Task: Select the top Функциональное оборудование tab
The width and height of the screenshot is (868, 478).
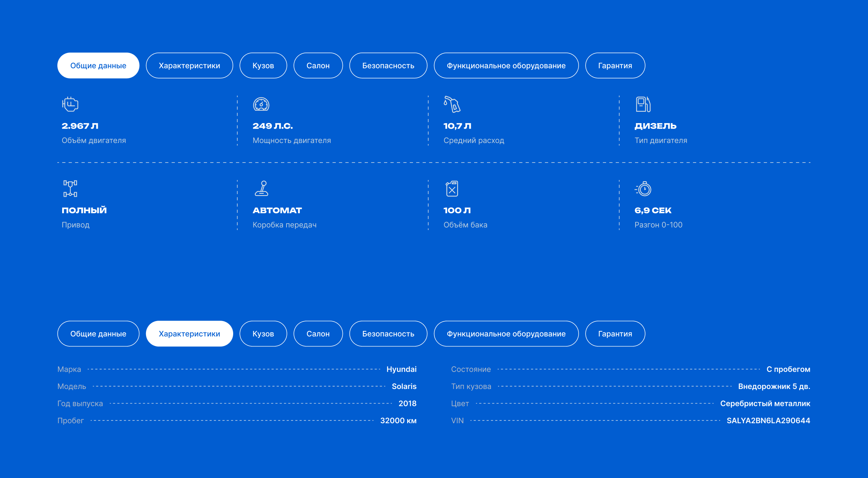Action: click(506, 65)
